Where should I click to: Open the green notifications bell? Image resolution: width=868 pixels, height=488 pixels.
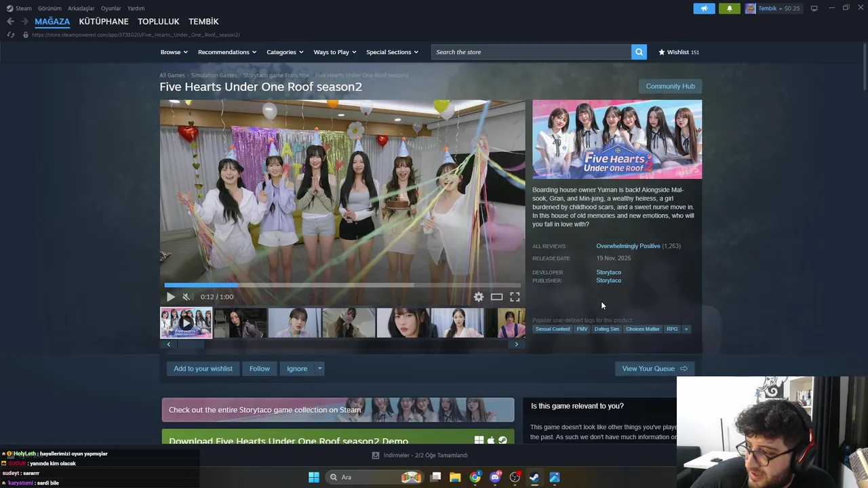tap(730, 9)
